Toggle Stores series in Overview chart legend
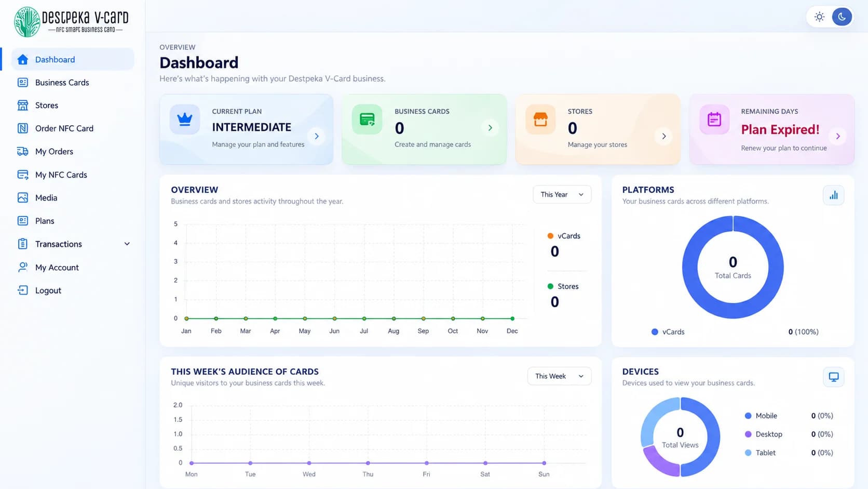Image resolution: width=868 pixels, height=489 pixels. (563, 286)
